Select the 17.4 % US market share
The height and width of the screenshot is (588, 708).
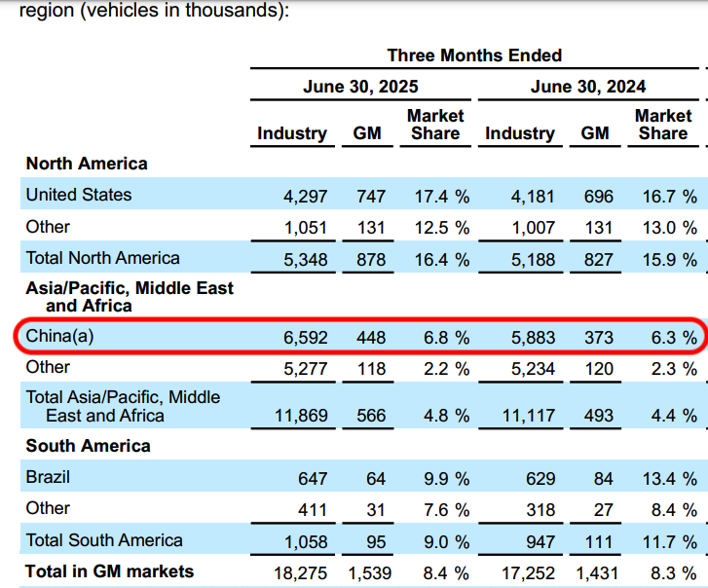click(x=441, y=197)
